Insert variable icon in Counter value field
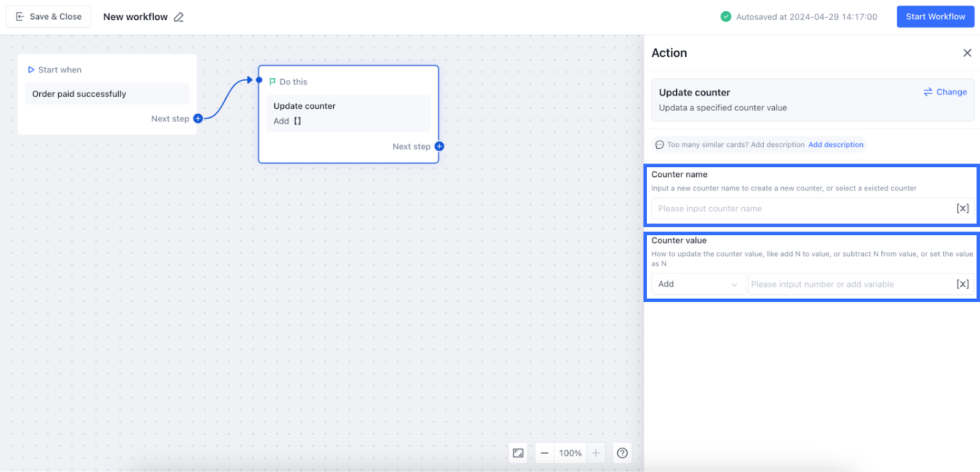Viewport: 980px width, 472px height. (x=962, y=284)
